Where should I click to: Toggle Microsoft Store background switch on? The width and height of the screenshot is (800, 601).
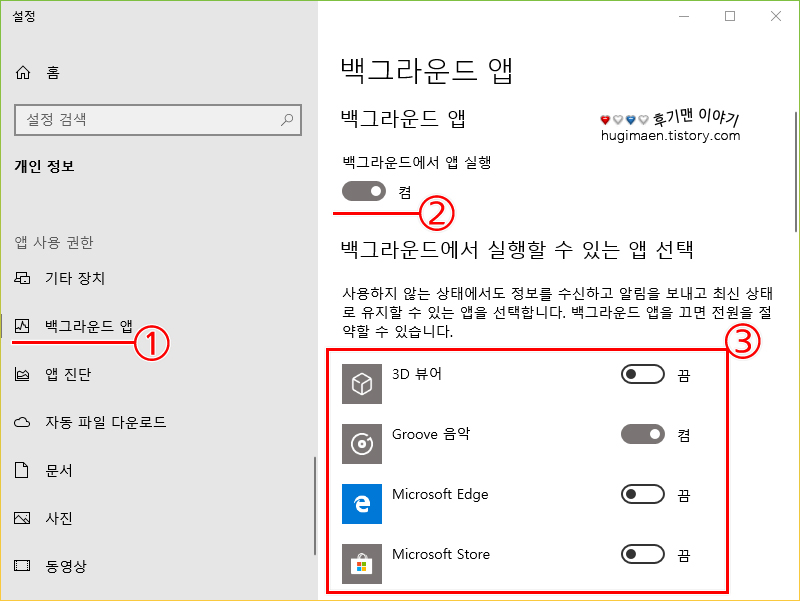coord(643,555)
